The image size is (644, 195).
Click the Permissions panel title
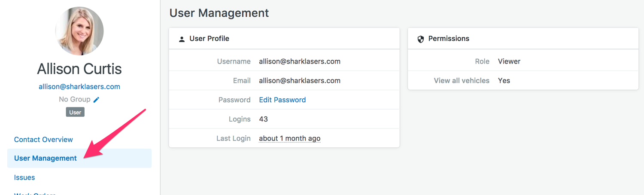coord(449,39)
